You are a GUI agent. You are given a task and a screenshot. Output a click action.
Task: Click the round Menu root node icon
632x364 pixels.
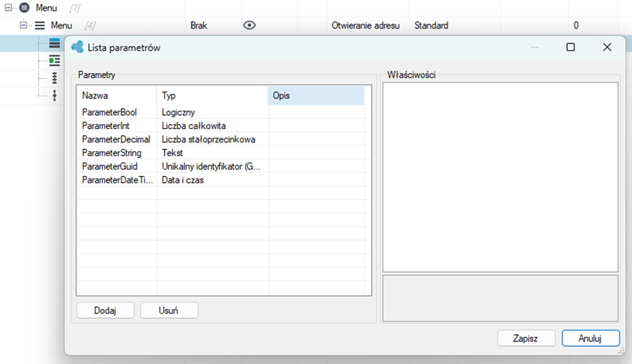[24, 7]
